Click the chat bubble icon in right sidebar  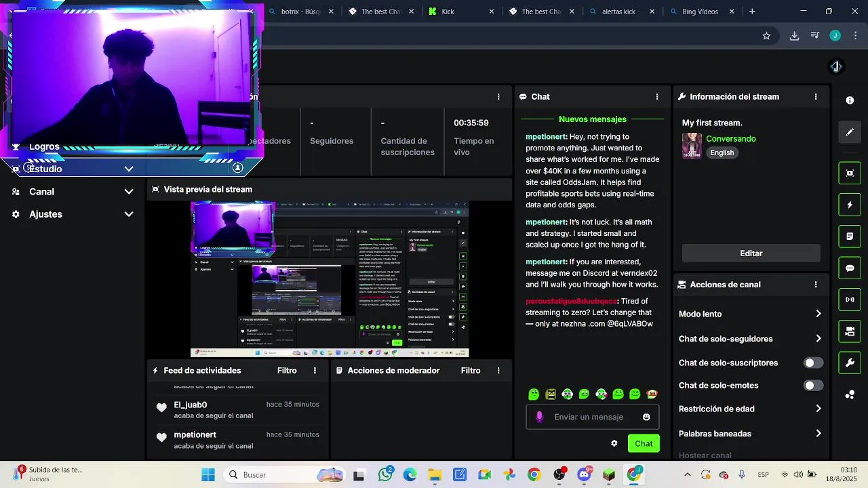pyautogui.click(x=850, y=268)
